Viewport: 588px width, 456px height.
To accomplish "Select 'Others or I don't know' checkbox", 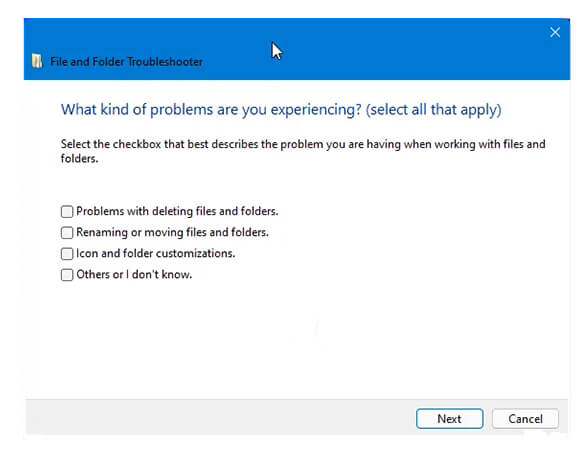I will point(67,275).
